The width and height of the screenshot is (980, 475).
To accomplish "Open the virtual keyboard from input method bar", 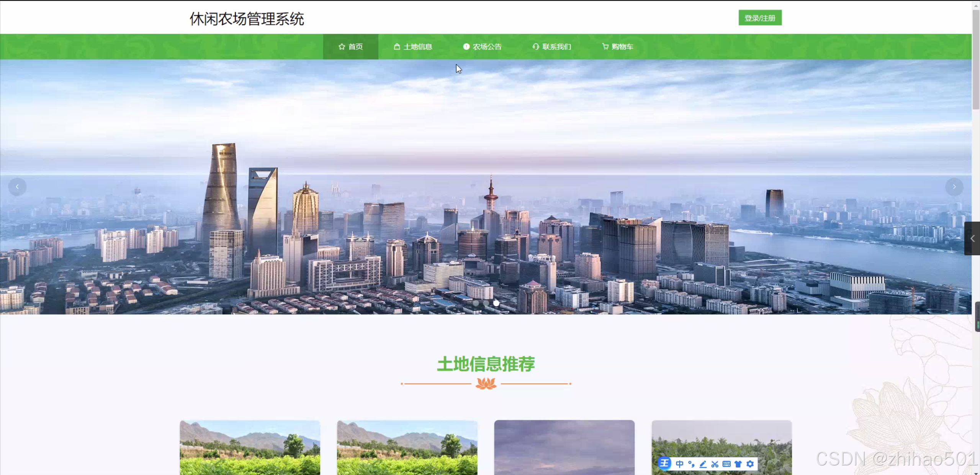I will click(x=726, y=464).
